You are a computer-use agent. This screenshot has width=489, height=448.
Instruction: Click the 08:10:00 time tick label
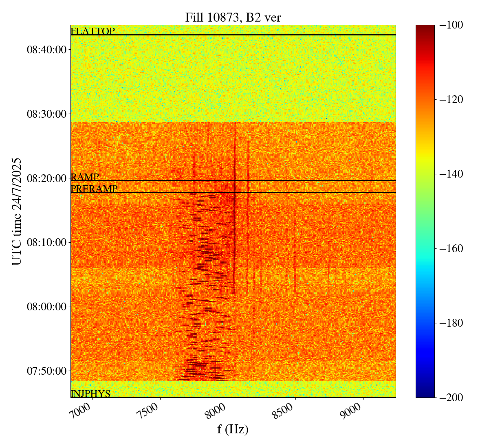pos(46,242)
